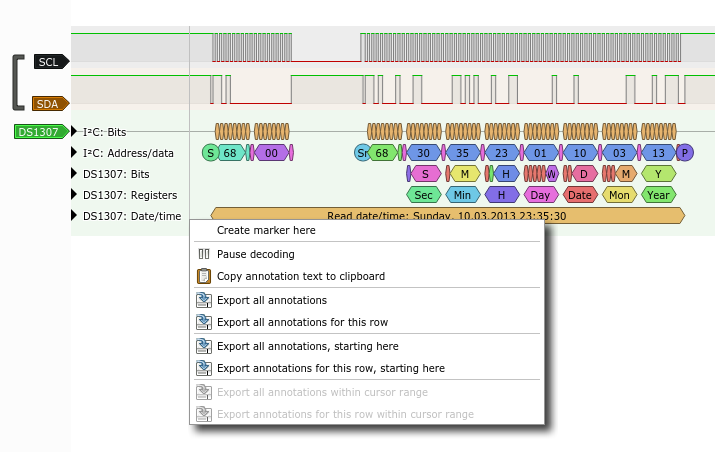Select the SCL channel label
Screen dimensions: 715x452
[x=52, y=62]
